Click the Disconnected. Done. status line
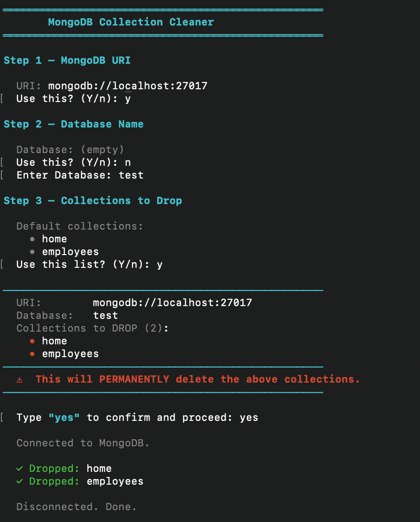The height and width of the screenshot is (522, 420). (77, 507)
